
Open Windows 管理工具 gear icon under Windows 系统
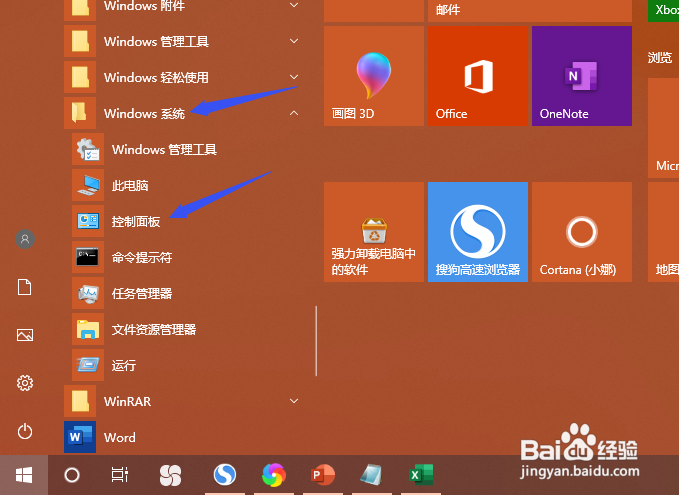point(88,149)
